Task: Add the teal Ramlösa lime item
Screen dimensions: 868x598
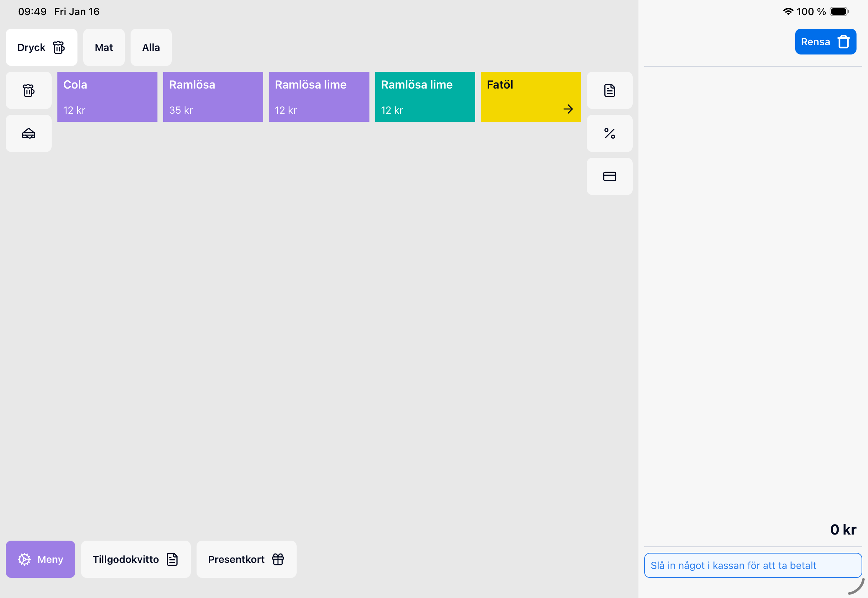Action: pos(425,97)
